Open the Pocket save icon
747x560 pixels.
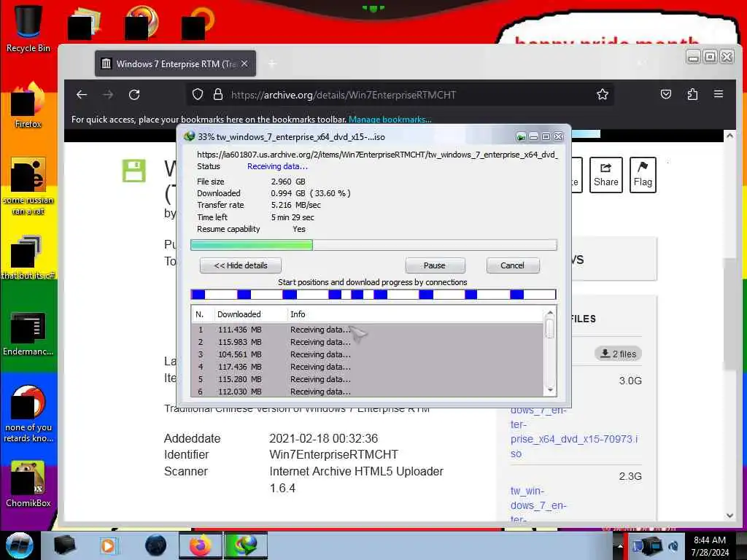tap(666, 94)
